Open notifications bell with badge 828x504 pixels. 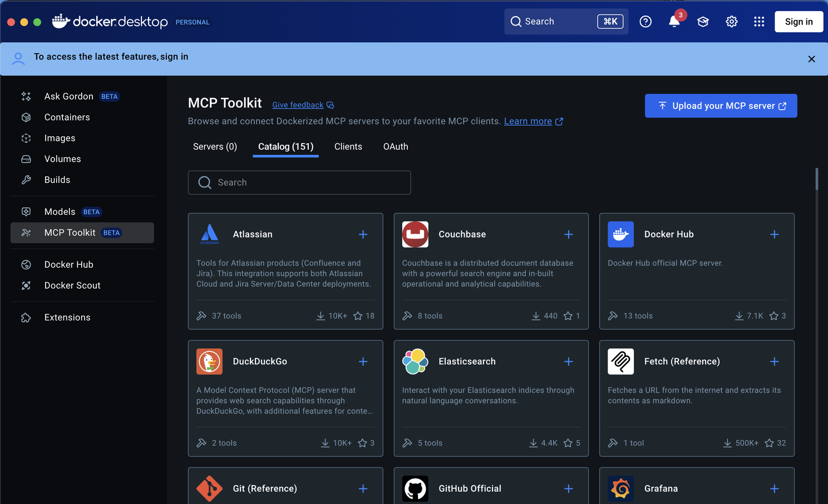tap(674, 22)
